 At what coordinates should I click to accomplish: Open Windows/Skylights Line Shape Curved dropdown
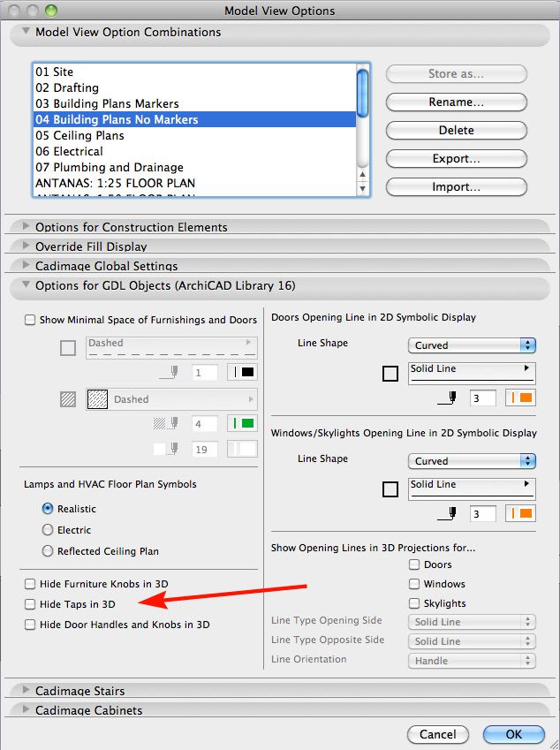click(472, 461)
